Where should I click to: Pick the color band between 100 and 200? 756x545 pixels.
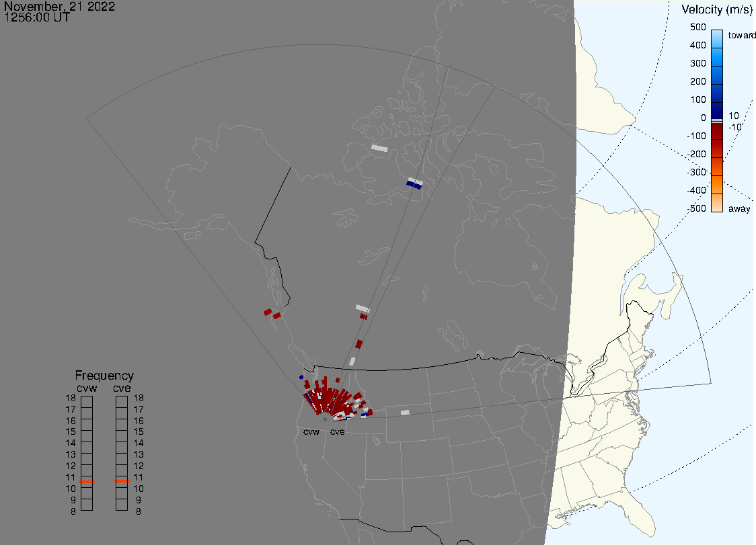click(x=717, y=93)
